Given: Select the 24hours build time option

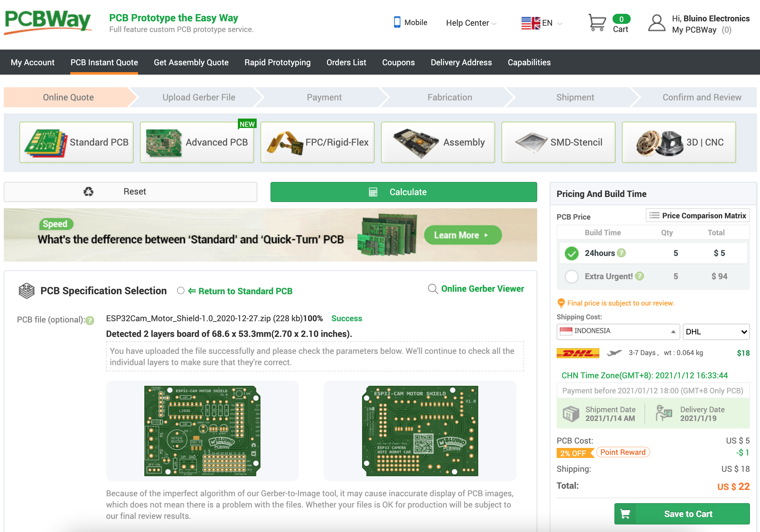Looking at the screenshot, I should tap(571, 253).
